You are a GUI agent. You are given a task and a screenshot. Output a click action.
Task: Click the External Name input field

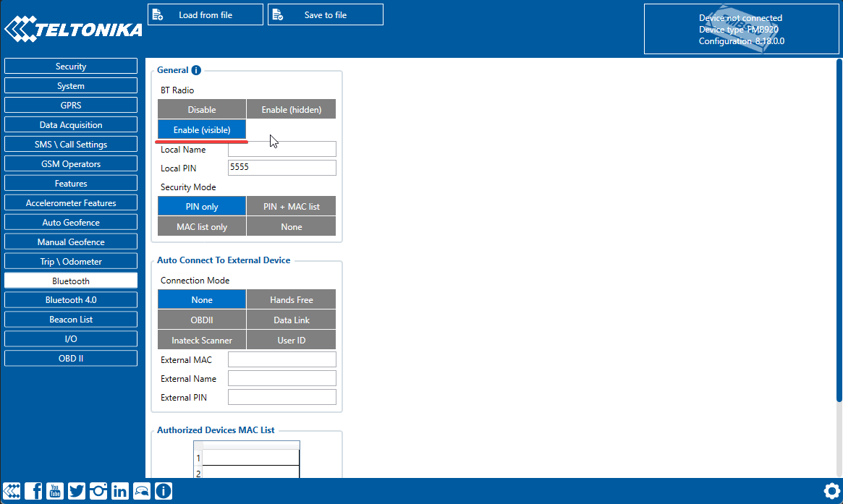click(x=281, y=378)
